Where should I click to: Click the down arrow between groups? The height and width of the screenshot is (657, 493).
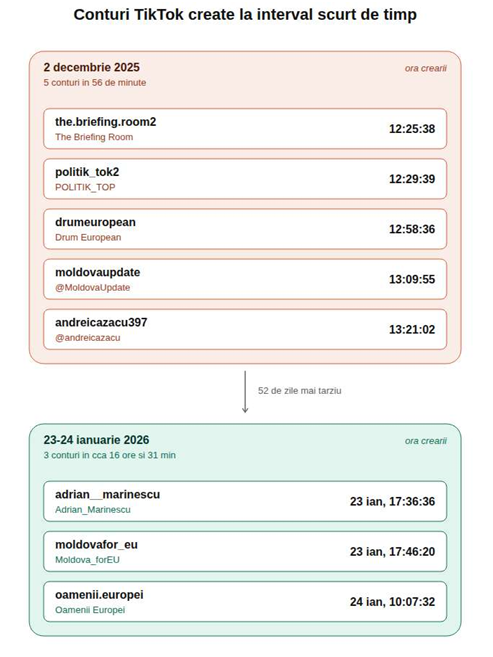click(x=245, y=392)
